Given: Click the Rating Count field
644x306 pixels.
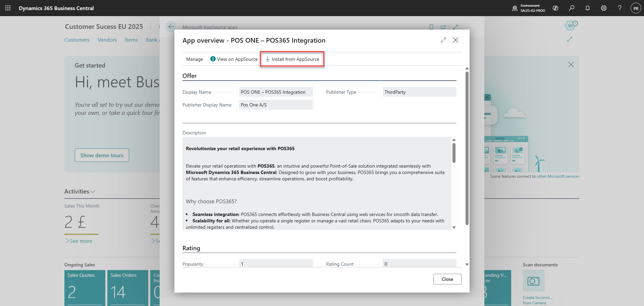Looking at the screenshot, I should (x=419, y=264).
